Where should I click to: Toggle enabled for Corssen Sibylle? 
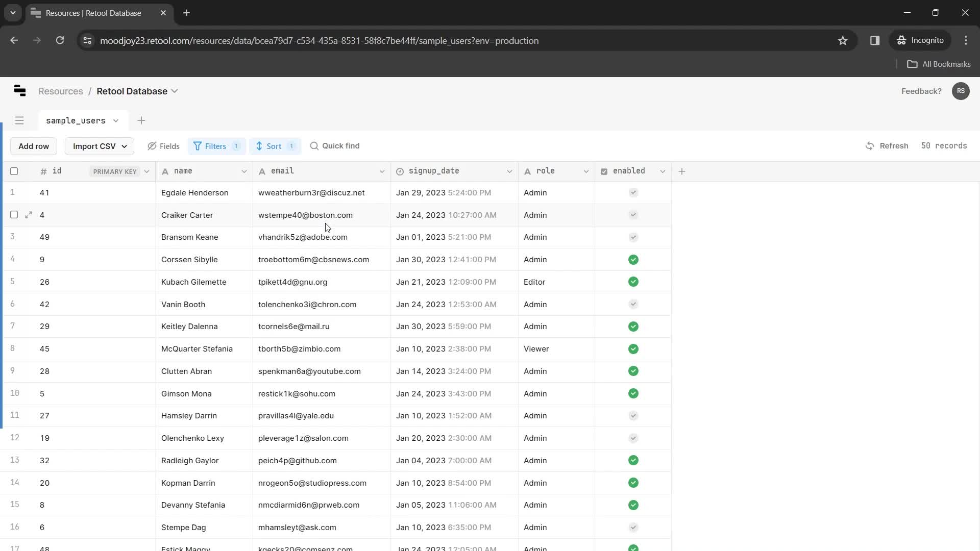click(633, 260)
